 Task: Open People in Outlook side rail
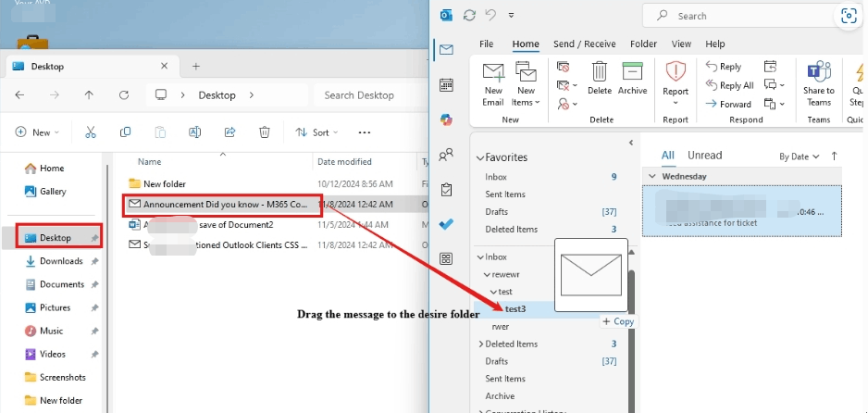coord(446,155)
